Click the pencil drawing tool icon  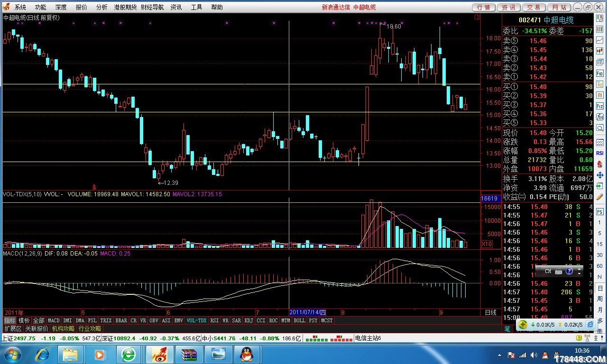coord(600,197)
